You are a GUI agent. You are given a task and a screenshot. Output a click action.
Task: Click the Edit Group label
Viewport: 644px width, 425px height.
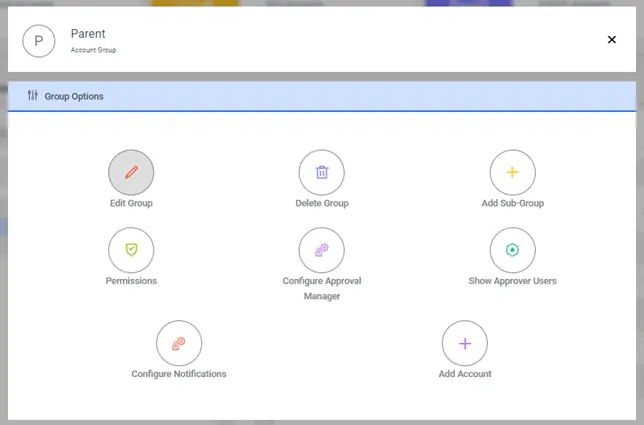131,203
